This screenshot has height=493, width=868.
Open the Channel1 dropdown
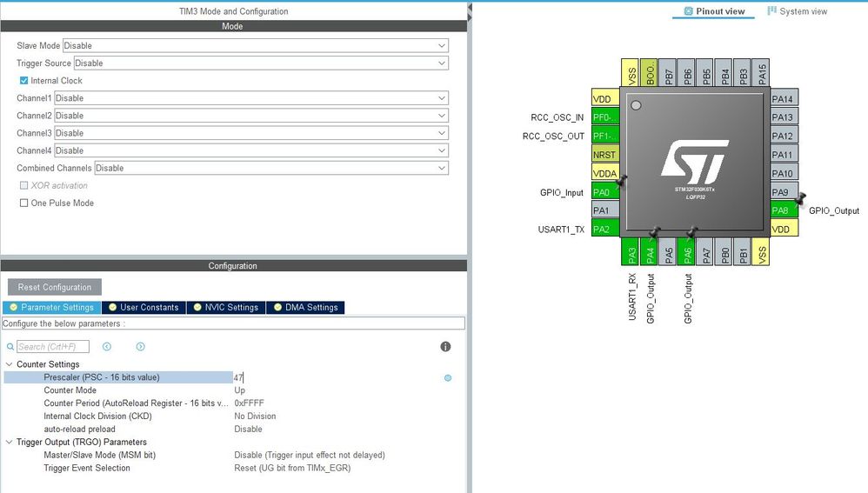tap(251, 98)
